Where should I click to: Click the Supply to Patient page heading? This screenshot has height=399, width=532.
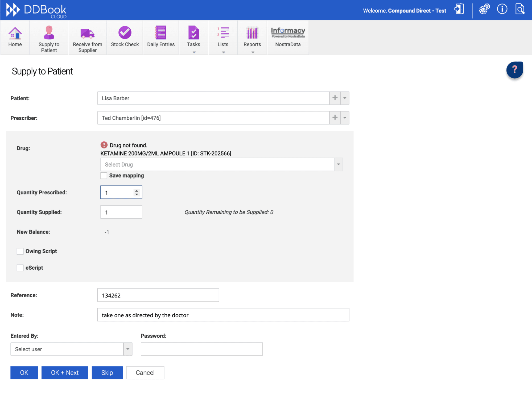[42, 71]
